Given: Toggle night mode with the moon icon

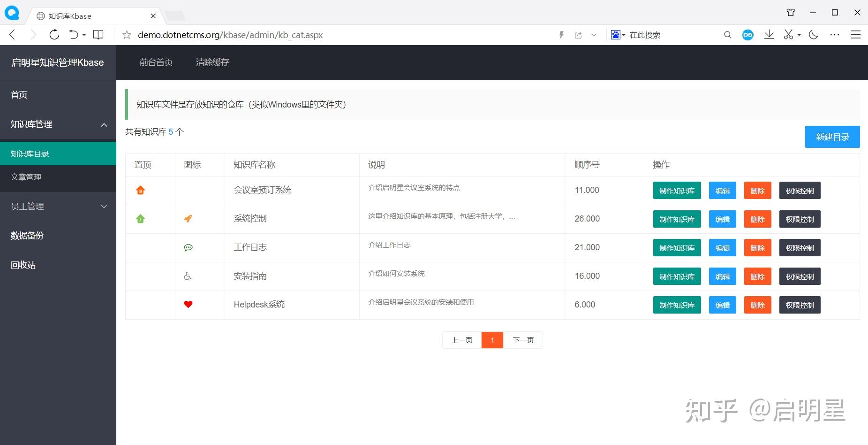Looking at the screenshot, I should [814, 35].
